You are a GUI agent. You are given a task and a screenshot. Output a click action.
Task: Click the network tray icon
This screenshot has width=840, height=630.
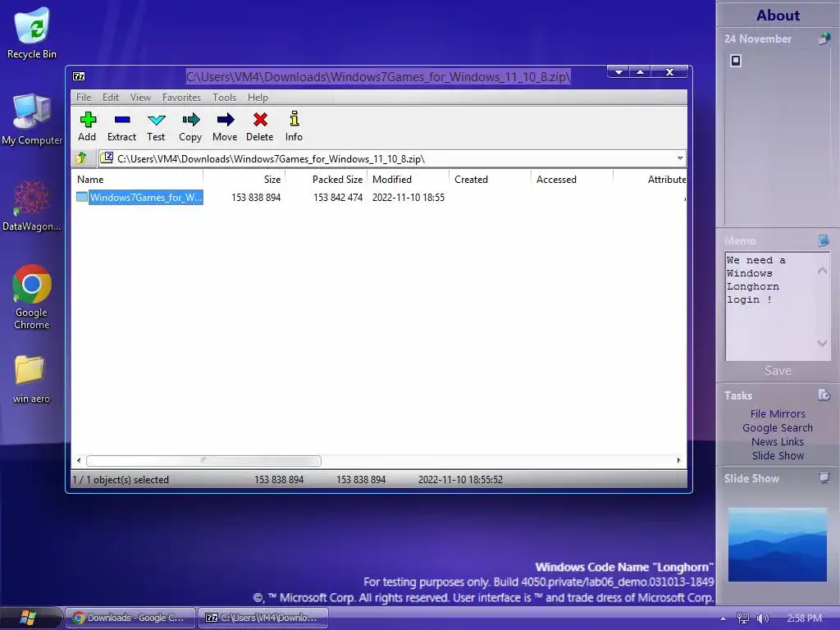(x=743, y=619)
